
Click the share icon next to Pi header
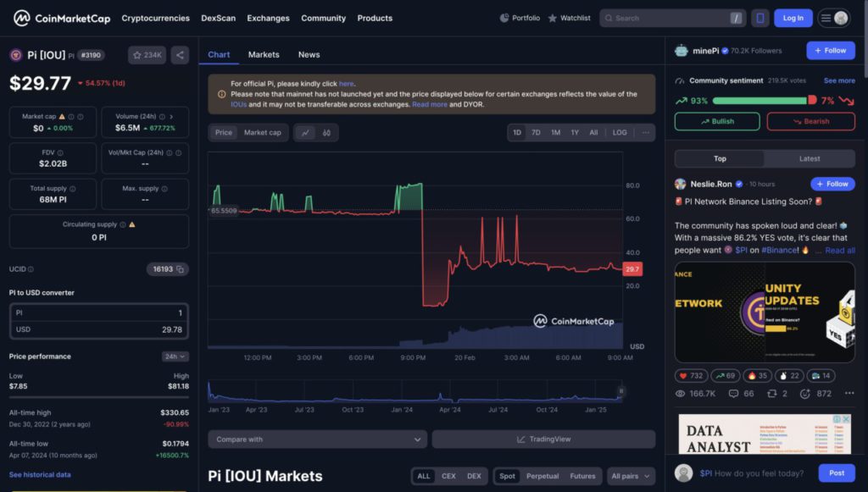point(180,55)
